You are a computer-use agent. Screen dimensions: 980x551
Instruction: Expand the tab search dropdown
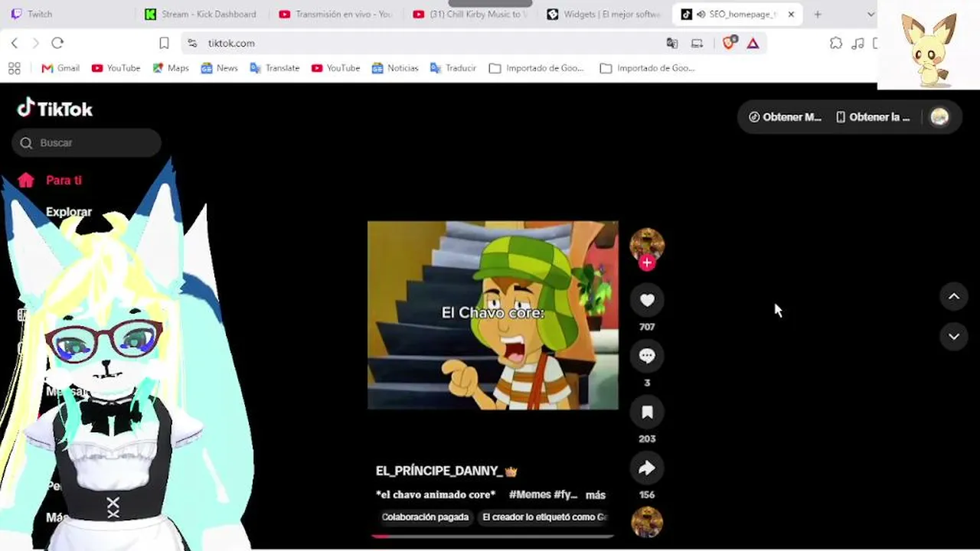tap(871, 14)
